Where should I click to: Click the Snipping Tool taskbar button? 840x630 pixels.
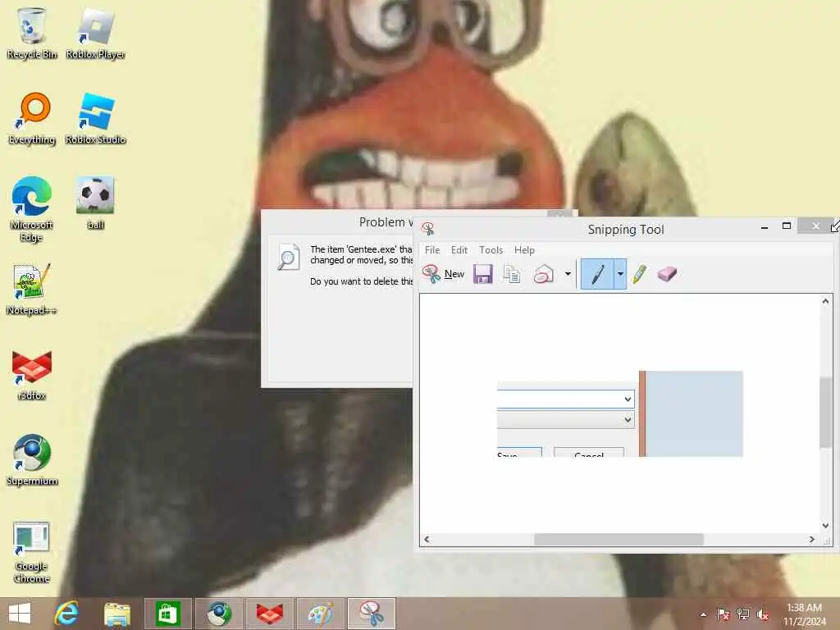pos(372,614)
